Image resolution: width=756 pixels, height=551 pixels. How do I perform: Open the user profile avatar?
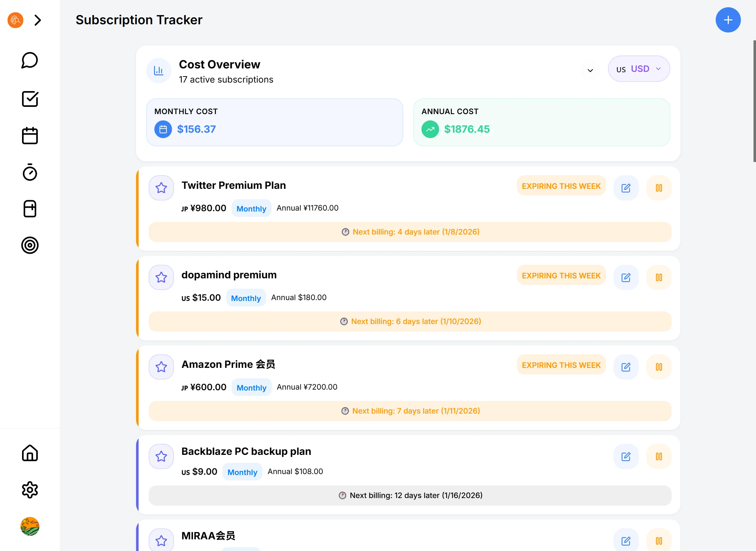tap(30, 526)
